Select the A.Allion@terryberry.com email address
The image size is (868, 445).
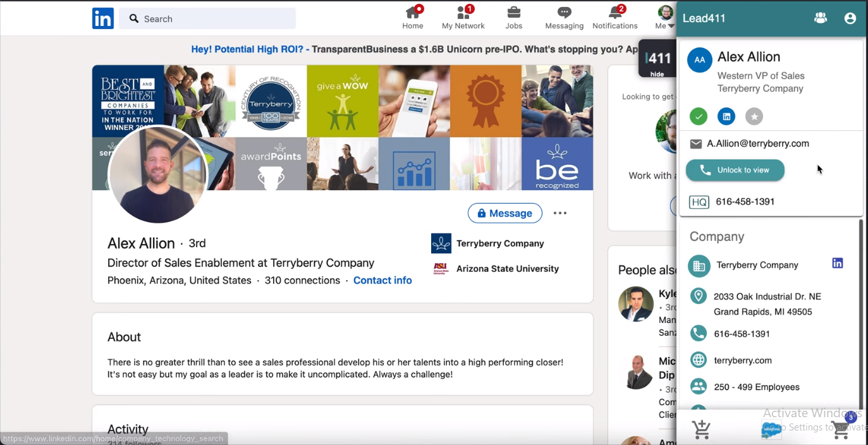click(758, 143)
